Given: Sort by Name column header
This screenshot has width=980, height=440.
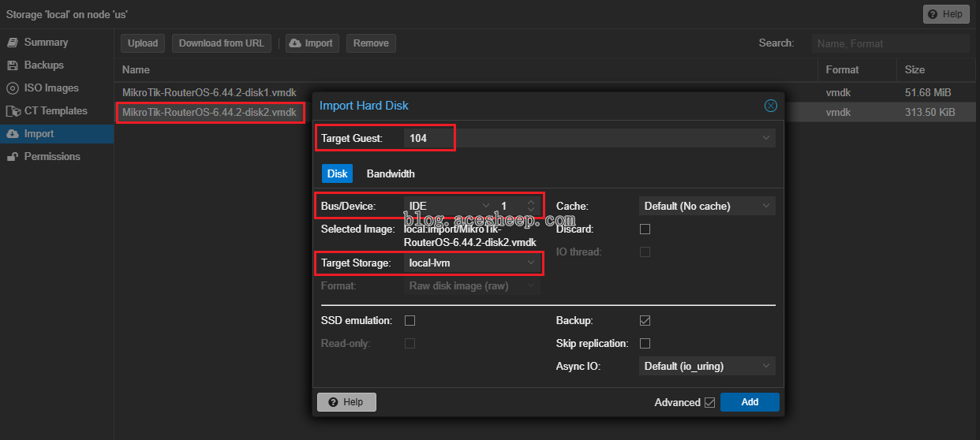Looking at the screenshot, I should 466,69.
